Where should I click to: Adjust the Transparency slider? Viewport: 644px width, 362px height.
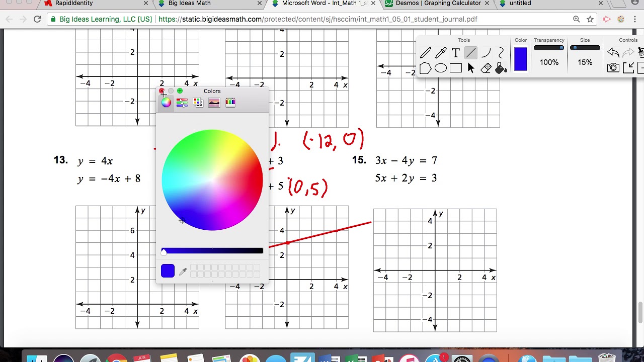[x=549, y=48]
